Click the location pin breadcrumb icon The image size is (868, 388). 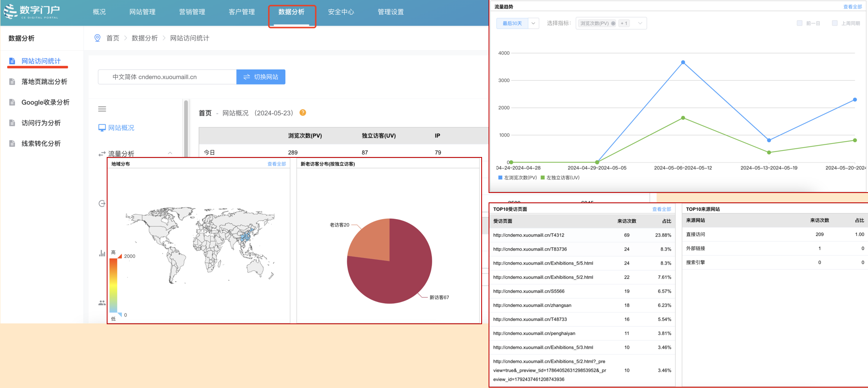[97, 38]
